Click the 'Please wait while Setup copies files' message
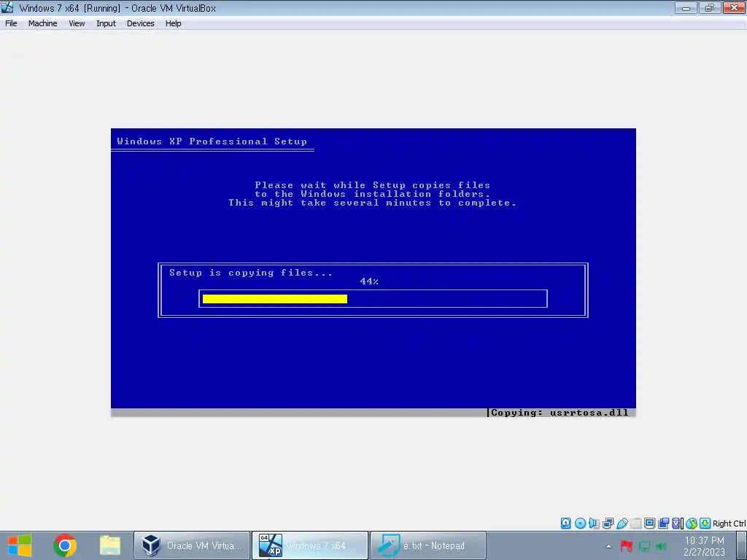 coord(373,185)
